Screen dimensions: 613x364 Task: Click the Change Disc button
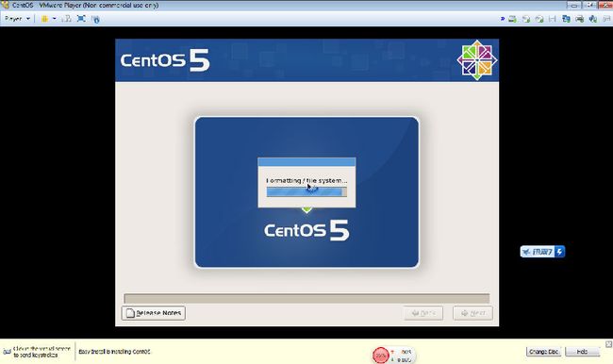pyautogui.click(x=543, y=352)
